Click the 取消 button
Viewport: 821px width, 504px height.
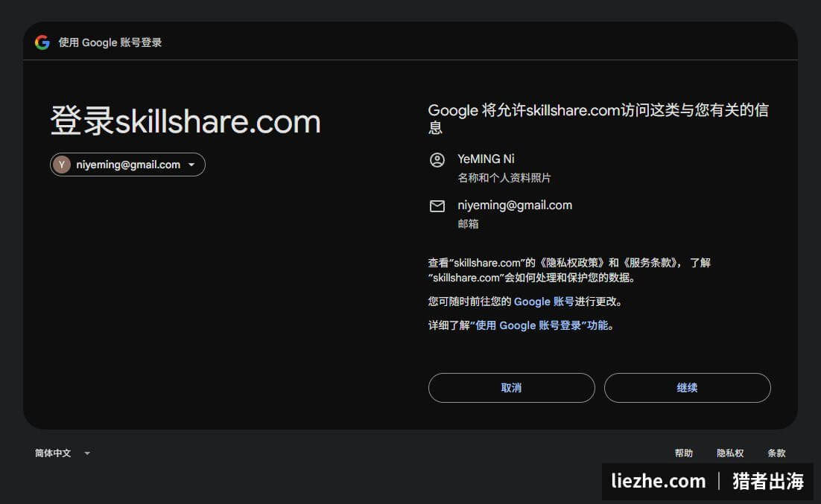[x=512, y=388]
